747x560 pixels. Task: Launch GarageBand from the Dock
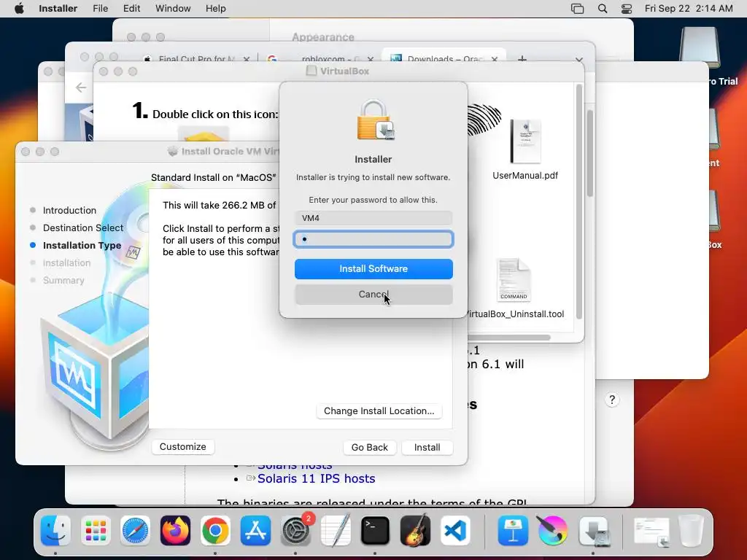click(x=415, y=531)
